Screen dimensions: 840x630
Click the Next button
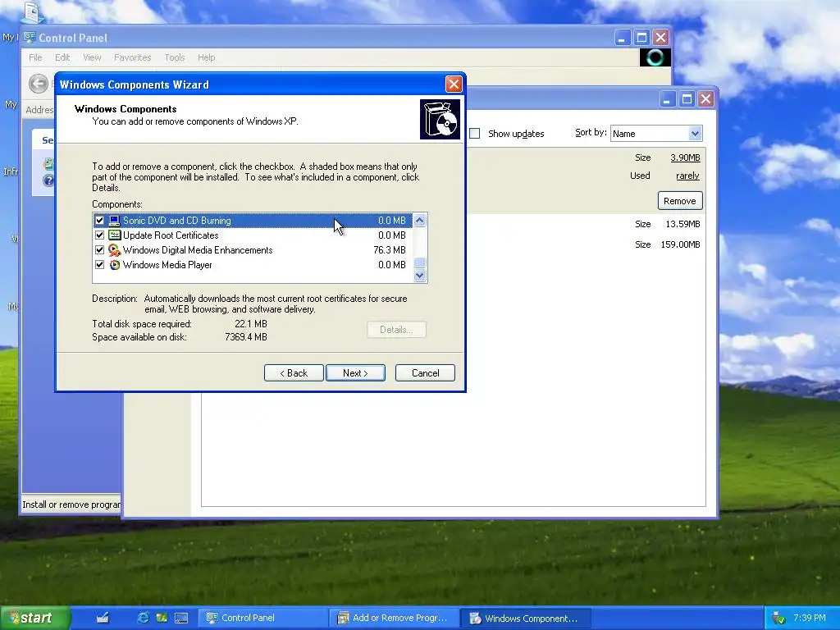coord(355,373)
